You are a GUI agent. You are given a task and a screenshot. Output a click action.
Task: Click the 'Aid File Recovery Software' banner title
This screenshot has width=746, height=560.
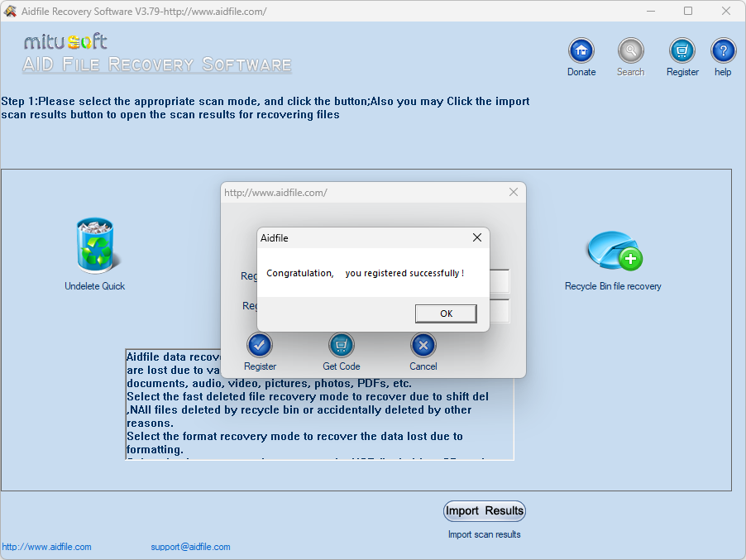(157, 65)
